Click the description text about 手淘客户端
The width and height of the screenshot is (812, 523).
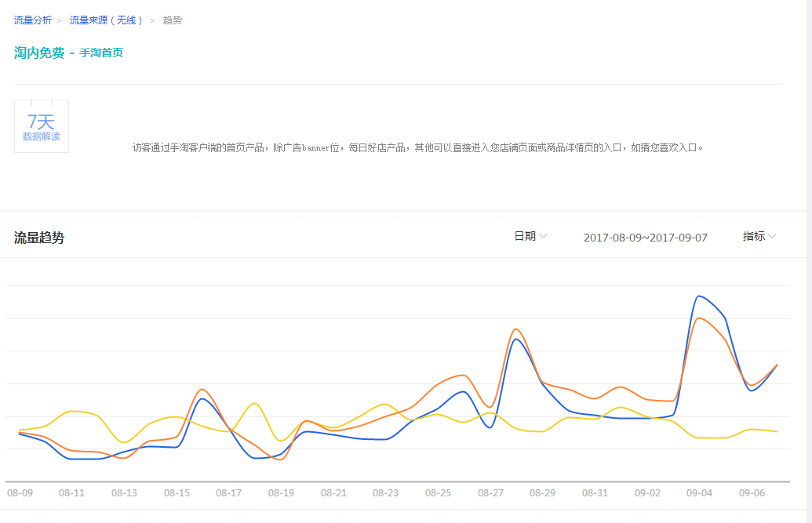(x=417, y=148)
